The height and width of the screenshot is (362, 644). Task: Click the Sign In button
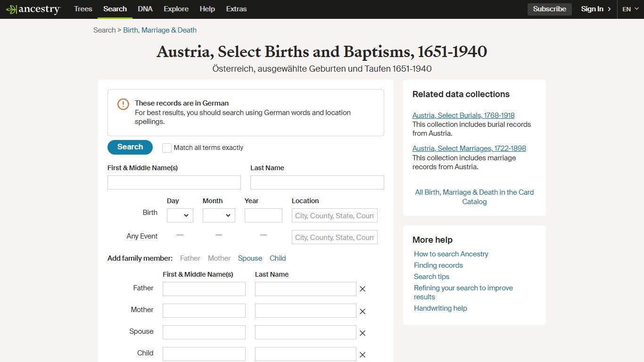click(596, 9)
